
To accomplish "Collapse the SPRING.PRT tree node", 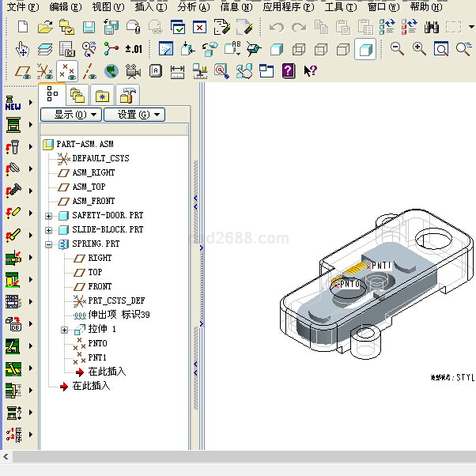I will click(x=49, y=244).
